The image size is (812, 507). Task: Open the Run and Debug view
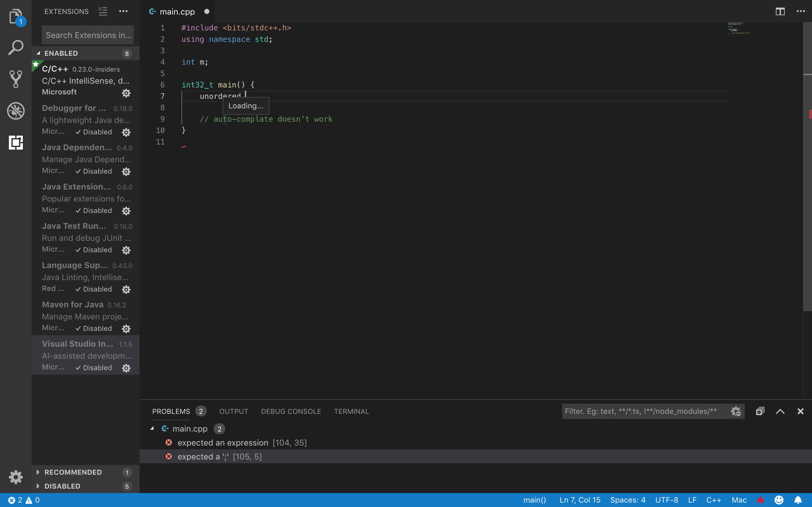[x=16, y=111]
